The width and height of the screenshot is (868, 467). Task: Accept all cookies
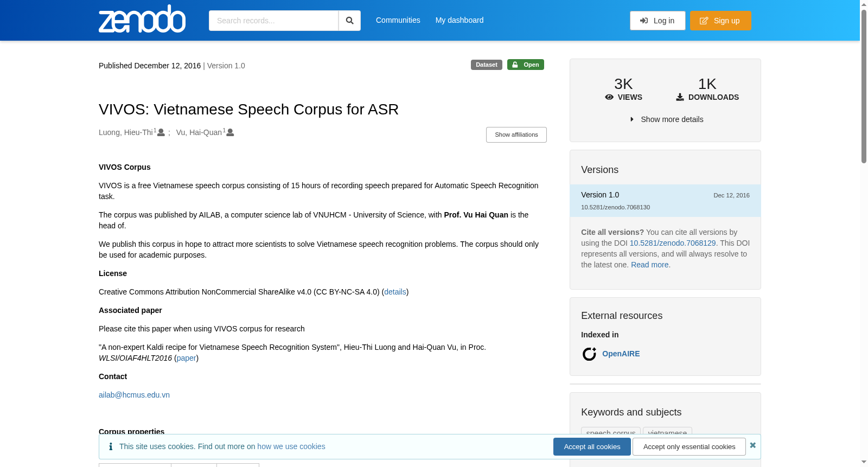point(592,447)
